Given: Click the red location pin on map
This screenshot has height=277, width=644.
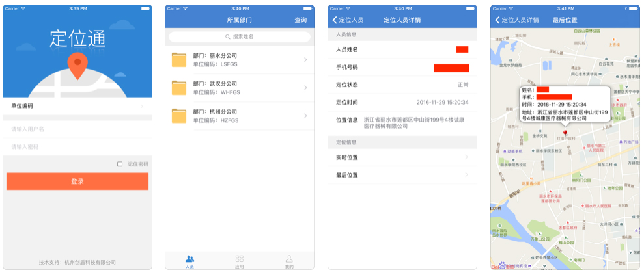Looking at the screenshot, I should (x=565, y=133).
